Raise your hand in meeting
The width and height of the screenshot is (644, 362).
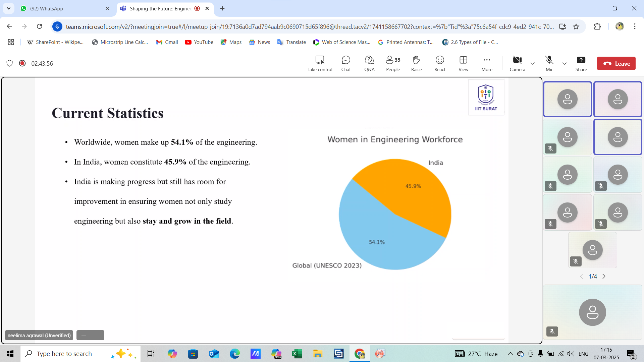tap(416, 63)
